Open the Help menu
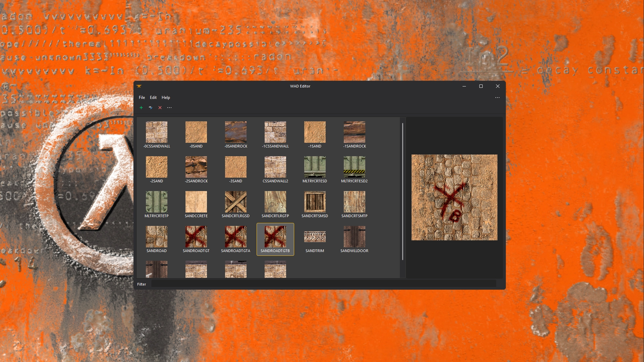The image size is (644, 362). tap(166, 98)
